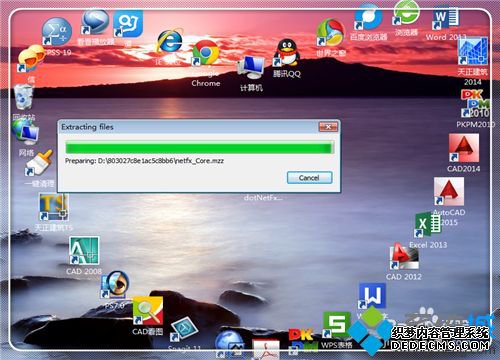Select the CAD 2012 icon
Screen dimensions: 500x360
coord(404,256)
